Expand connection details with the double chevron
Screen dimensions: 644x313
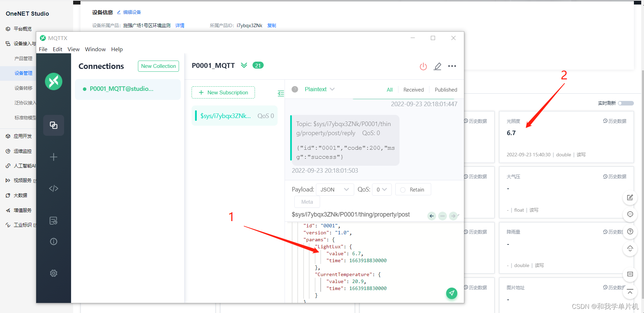pos(244,65)
